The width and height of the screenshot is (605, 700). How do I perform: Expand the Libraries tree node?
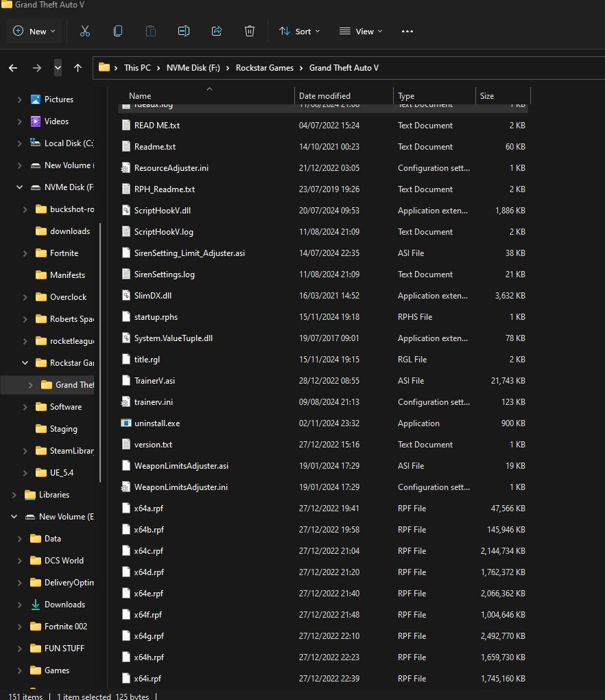point(14,495)
